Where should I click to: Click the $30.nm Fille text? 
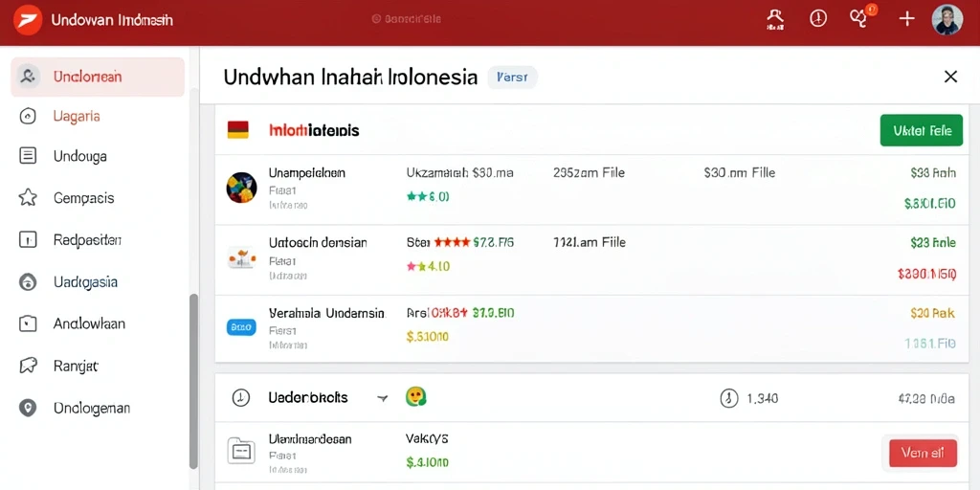point(740,172)
